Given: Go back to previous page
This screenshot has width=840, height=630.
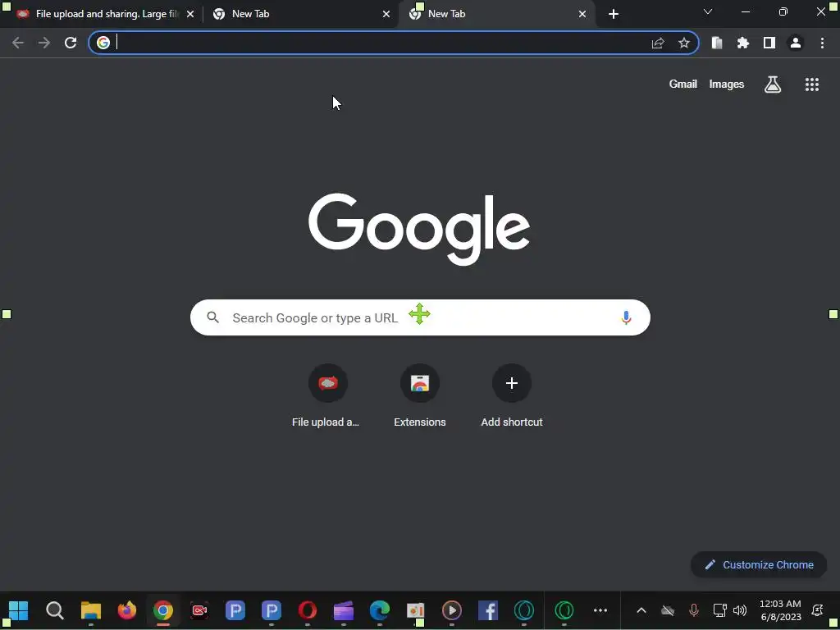Looking at the screenshot, I should pos(18,43).
